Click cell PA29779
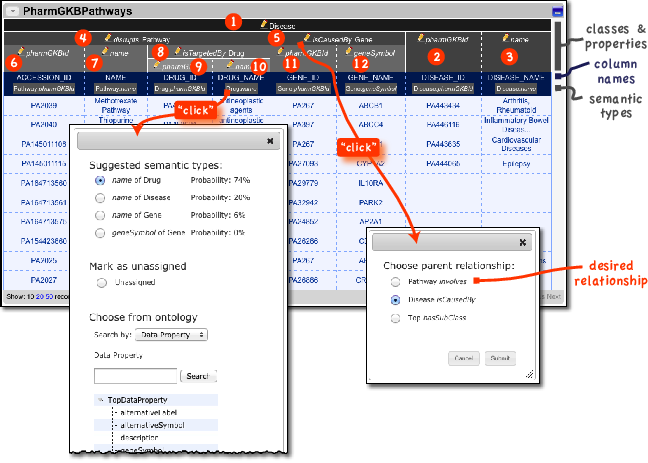Image resolution: width=648 pixels, height=463 pixels. 304,183
